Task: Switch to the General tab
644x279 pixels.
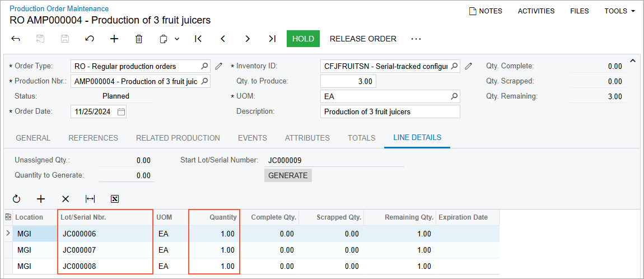Action: point(33,138)
